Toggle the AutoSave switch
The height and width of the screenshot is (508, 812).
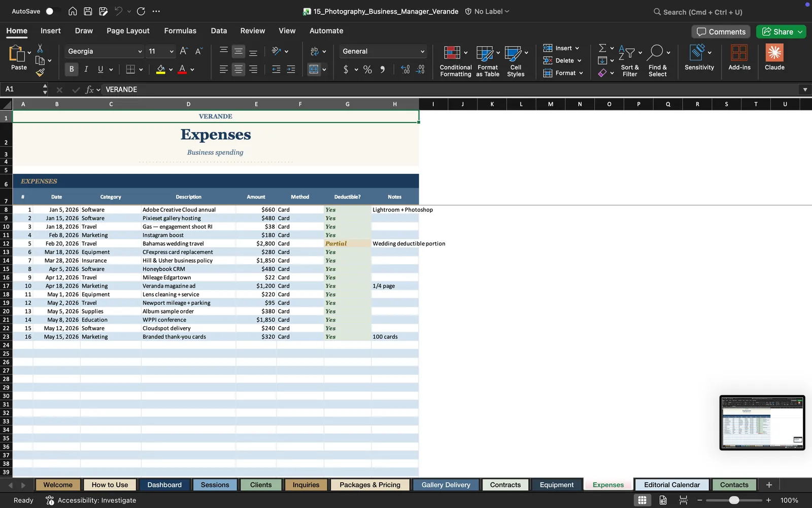52,11
